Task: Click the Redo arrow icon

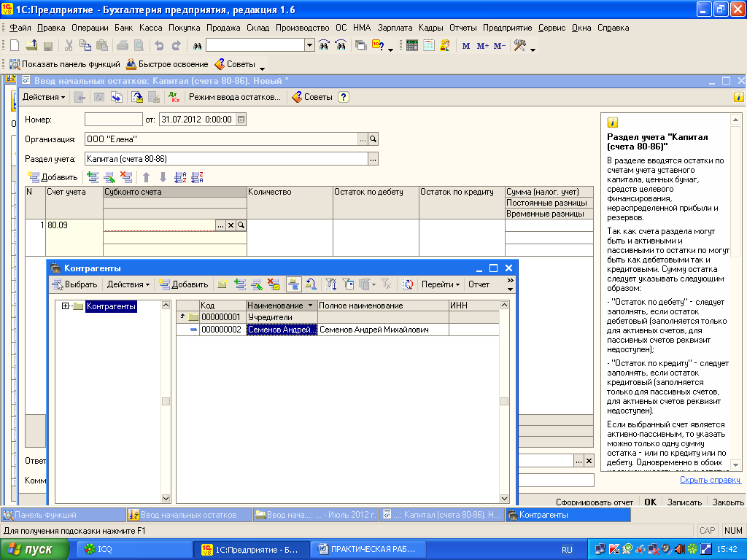Action: tap(176, 46)
